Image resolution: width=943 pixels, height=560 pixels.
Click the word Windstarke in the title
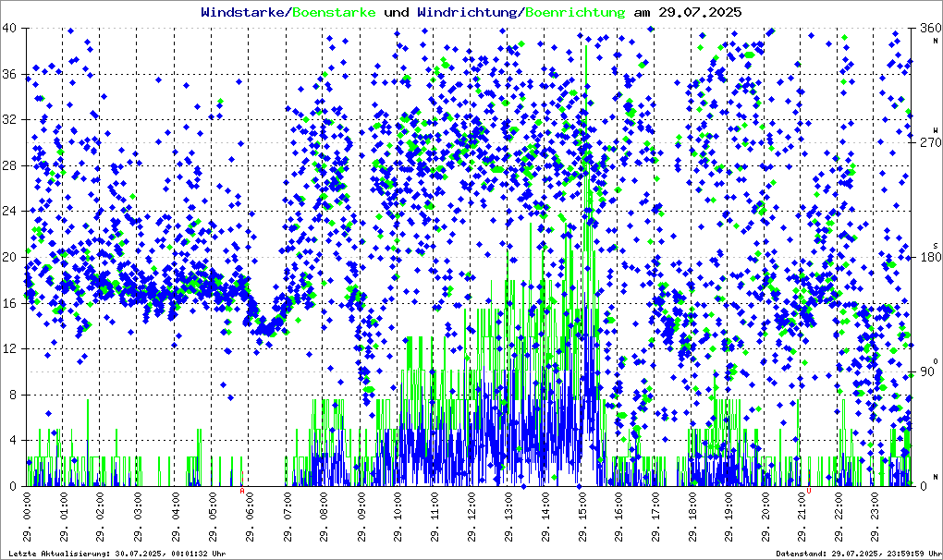tap(242, 12)
